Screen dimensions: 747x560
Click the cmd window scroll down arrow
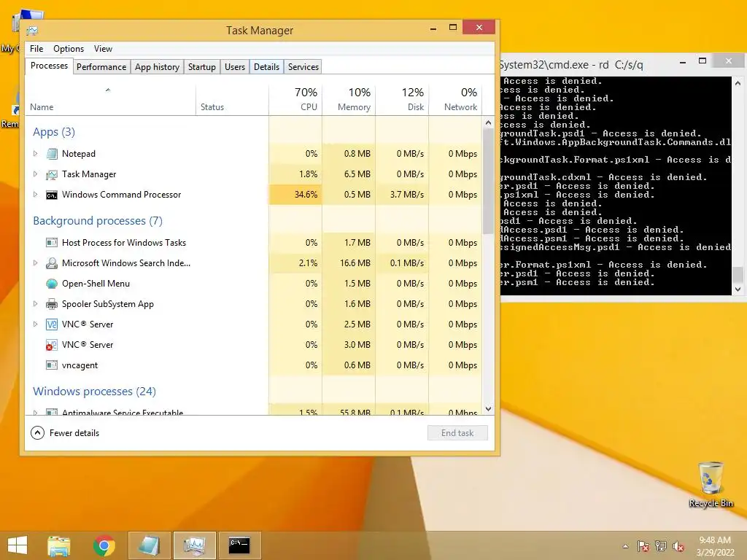(738, 289)
